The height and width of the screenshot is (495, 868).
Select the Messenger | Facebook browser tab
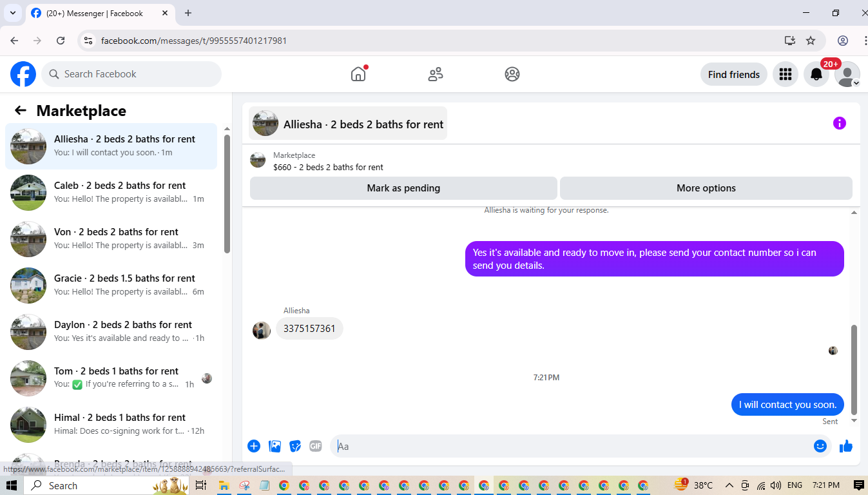[x=101, y=13]
